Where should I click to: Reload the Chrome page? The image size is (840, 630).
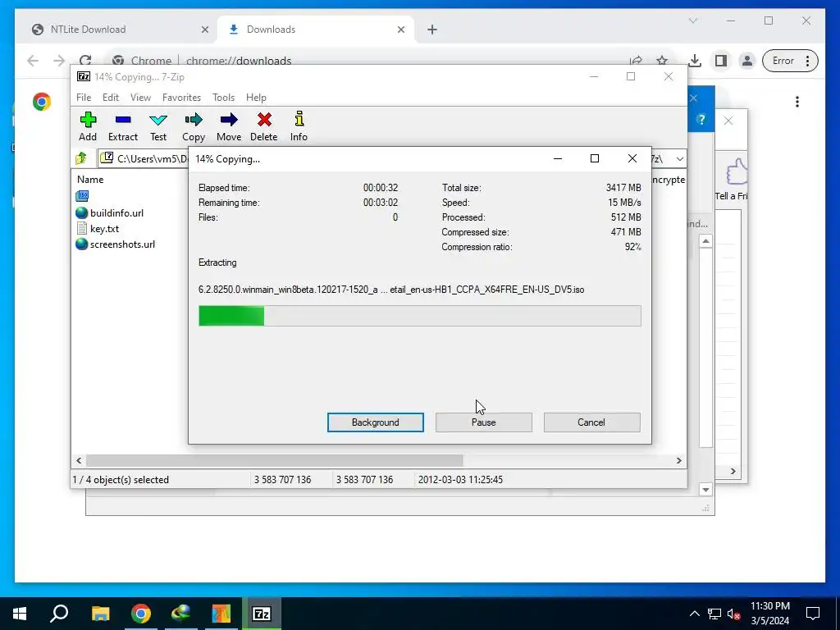[85, 61]
